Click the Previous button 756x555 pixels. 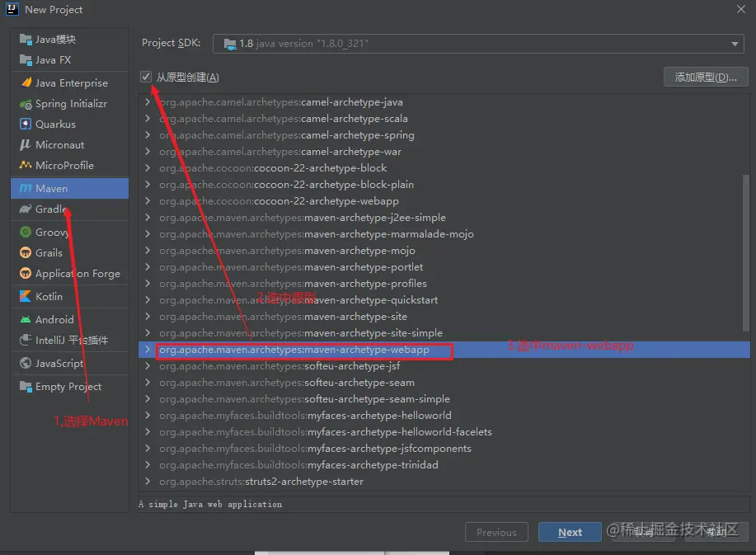(496, 532)
